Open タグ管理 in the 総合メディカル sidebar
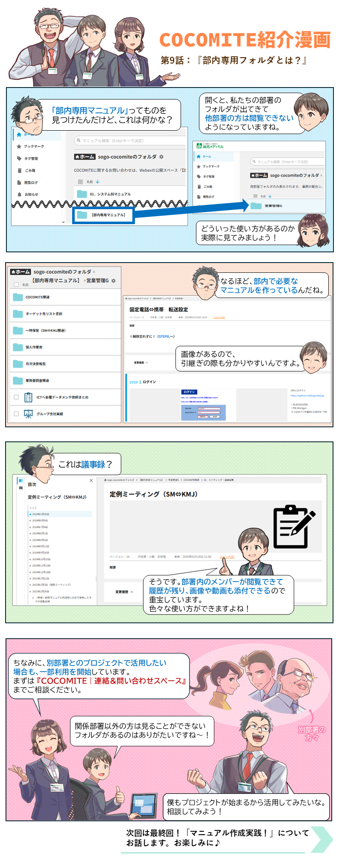339x868 pixels. [x=206, y=176]
